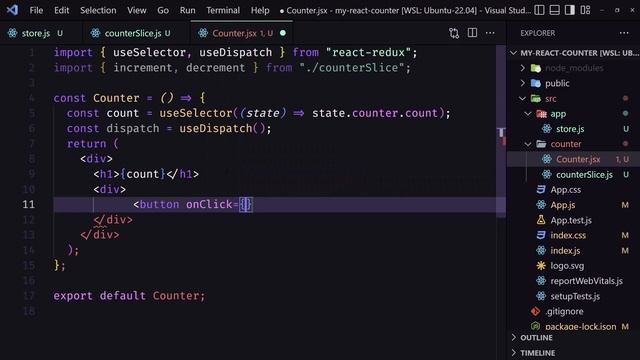Open editor More Actions menu
640x360 pixels.
pyautogui.click(x=490, y=33)
